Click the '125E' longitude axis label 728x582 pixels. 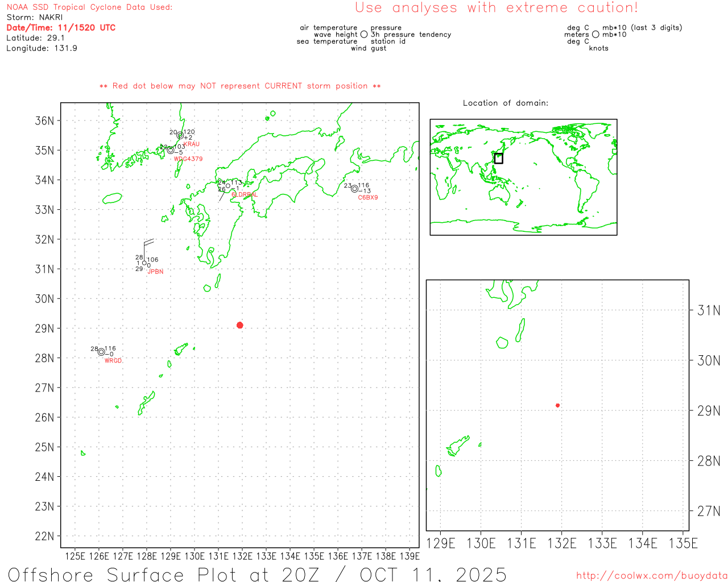75,556
